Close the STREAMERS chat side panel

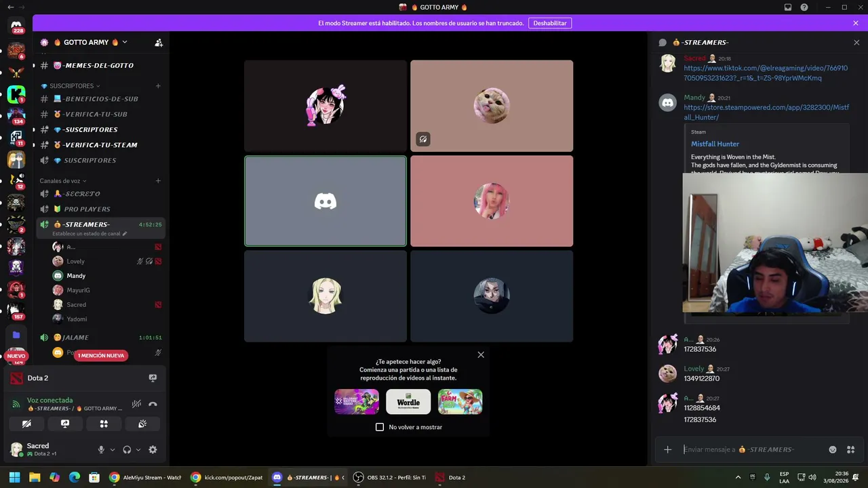pyautogui.click(x=856, y=43)
